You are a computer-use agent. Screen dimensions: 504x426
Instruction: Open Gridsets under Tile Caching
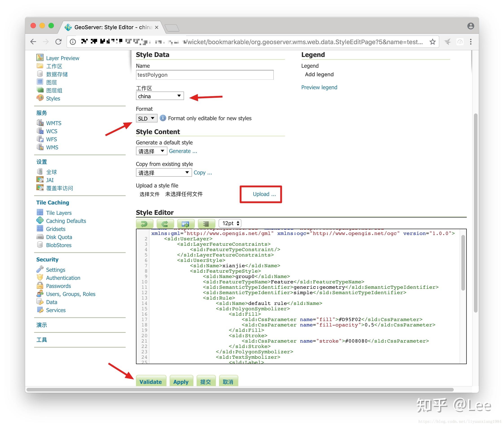(56, 229)
